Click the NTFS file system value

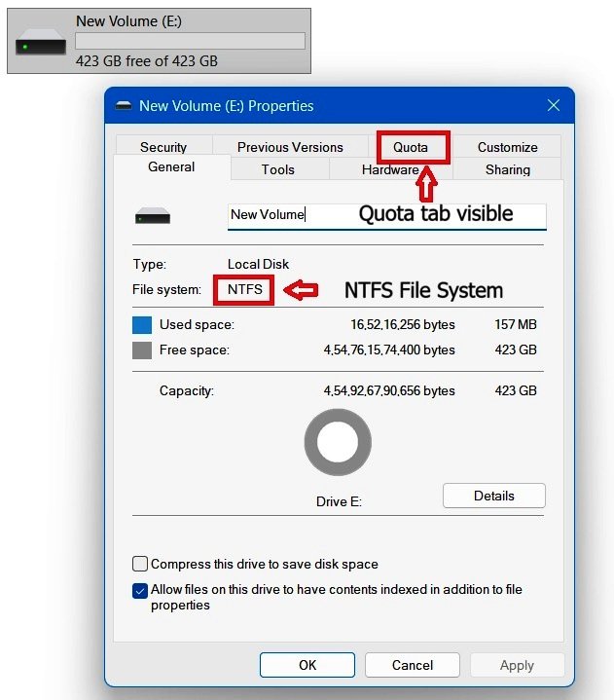click(x=244, y=289)
